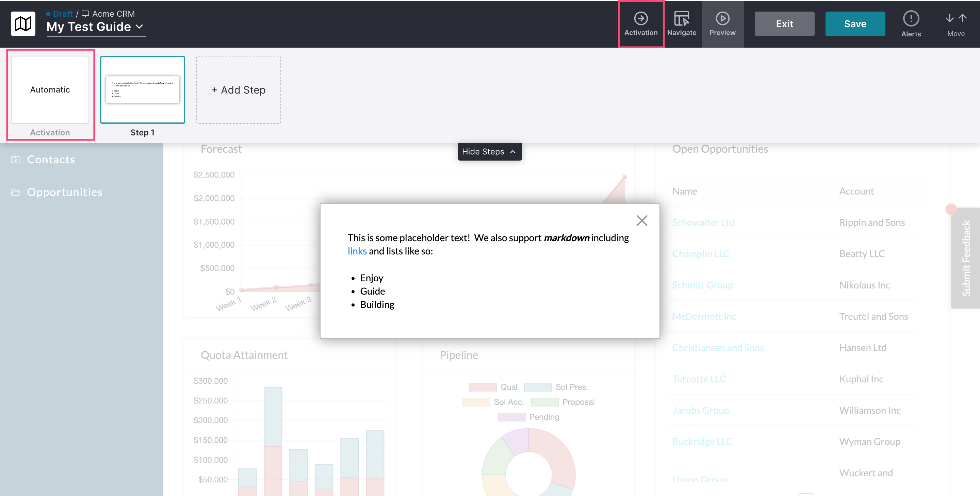980x496 pixels.
Task: Open the McDermott Inc opportunity
Action: coord(704,316)
